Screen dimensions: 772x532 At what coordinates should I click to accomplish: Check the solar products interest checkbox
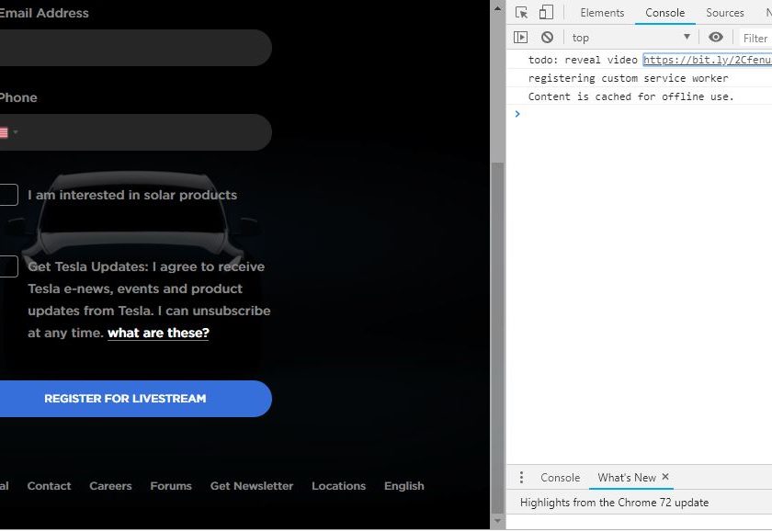point(8,195)
